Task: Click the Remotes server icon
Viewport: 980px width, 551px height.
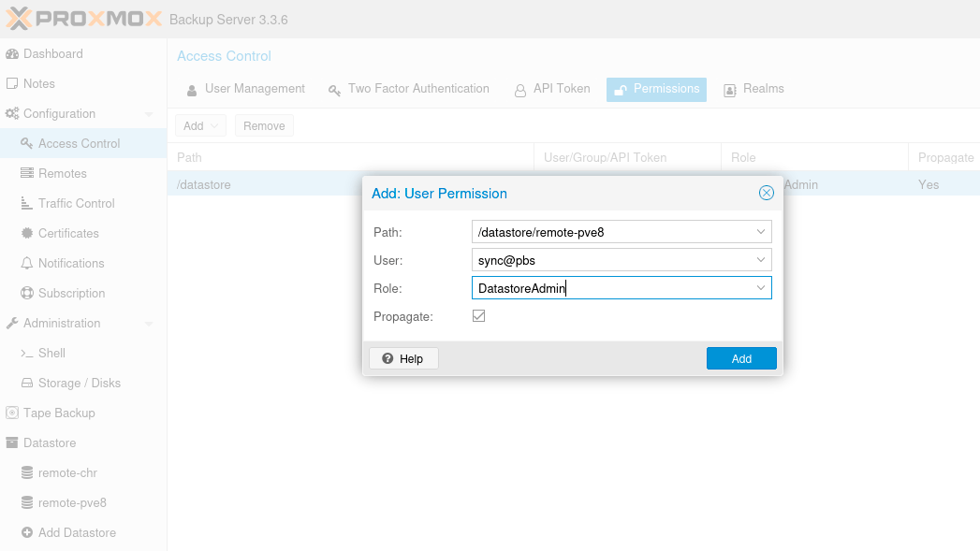Action: coord(27,174)
